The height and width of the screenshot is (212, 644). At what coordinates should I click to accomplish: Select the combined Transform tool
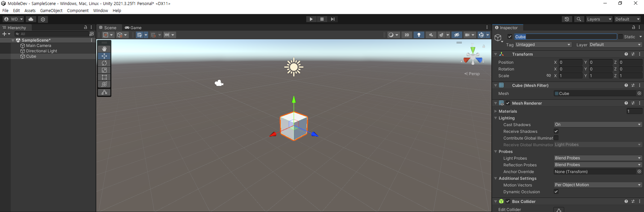[104, 84]
